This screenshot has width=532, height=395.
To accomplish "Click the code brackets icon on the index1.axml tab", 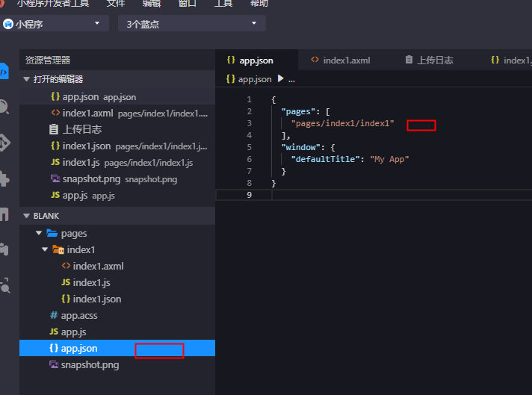I will (x=315, y=60).
